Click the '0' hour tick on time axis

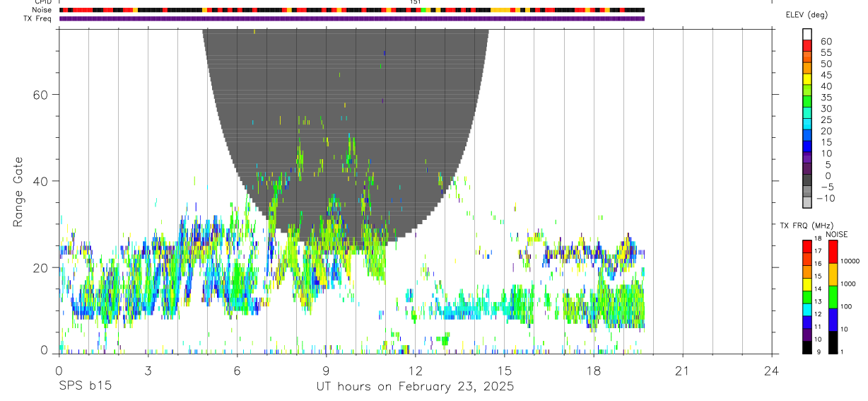tap(59, 371)
